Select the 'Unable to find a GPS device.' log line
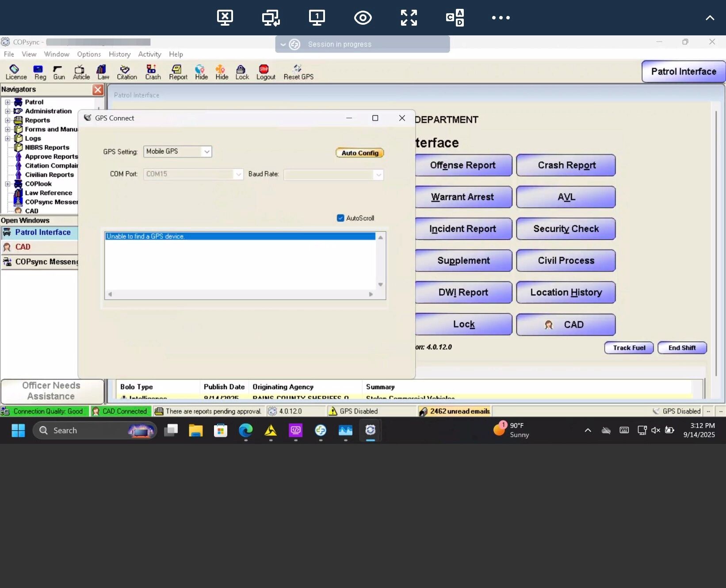This screenshot has width=726, height=588. pyautogui.click(x=240, y=237)
